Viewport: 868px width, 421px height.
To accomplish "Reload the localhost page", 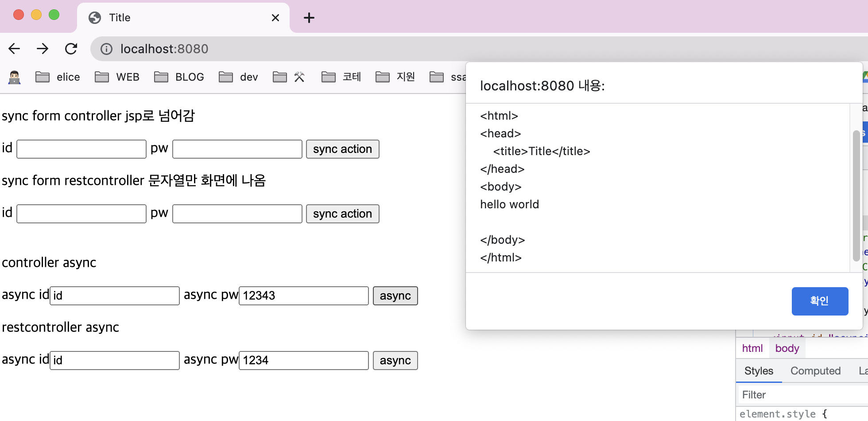I will (x=71, y=49).
